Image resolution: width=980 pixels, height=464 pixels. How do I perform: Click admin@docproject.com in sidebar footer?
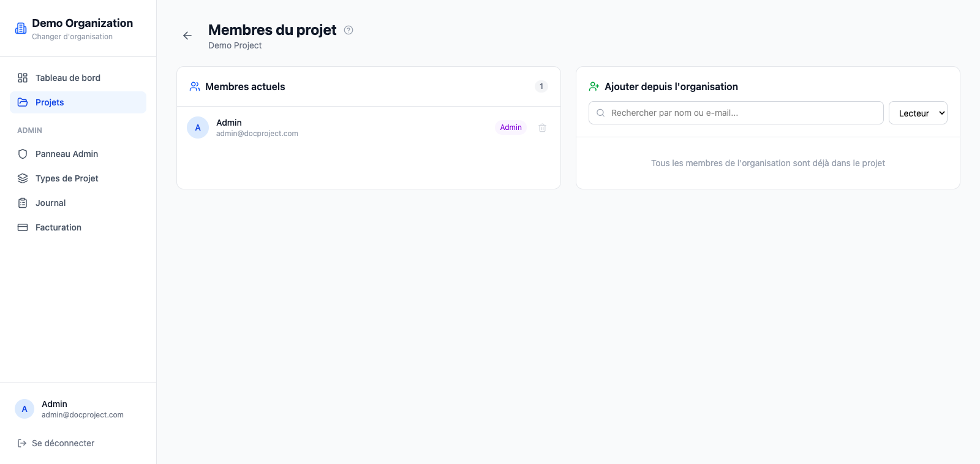tap(83, 415)
